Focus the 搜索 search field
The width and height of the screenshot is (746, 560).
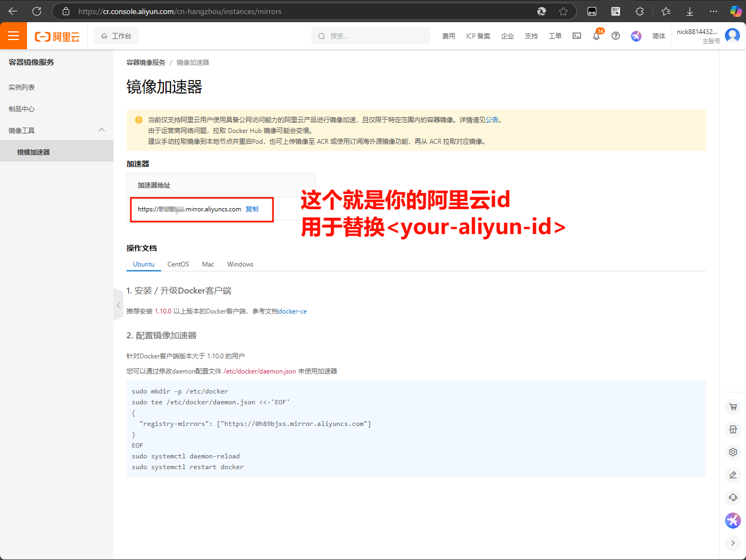pyautogui.click(x=371, y=36)
